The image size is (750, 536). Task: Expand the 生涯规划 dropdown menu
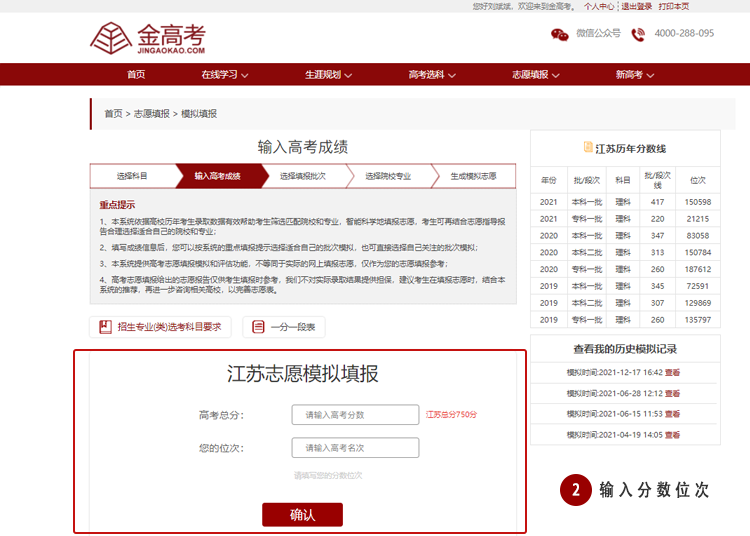[x=327, y=75]
